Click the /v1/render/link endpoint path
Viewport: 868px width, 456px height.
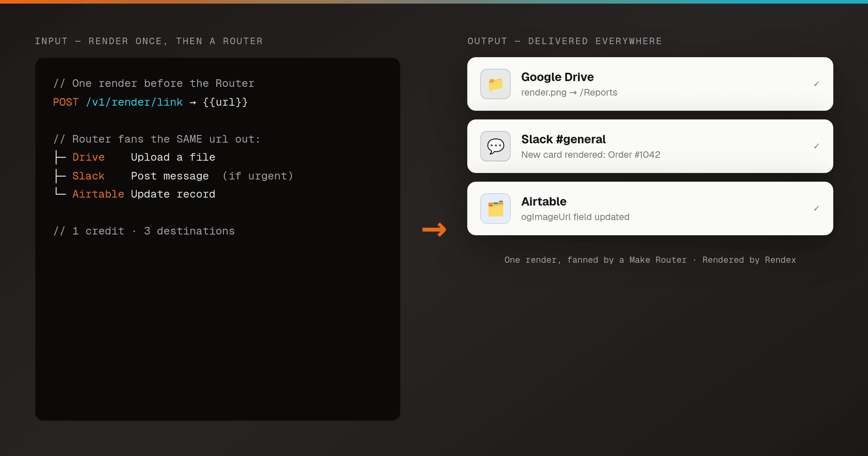tap(134, 102)
